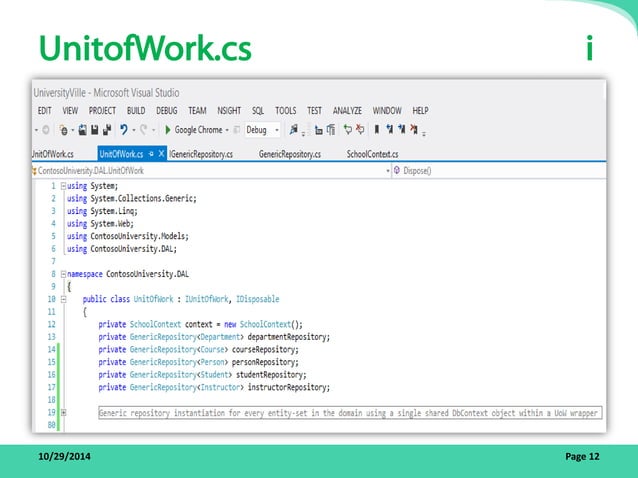The width and height of the screenshot is (638, 478).
Task: Open the Debug configuration dropdown
Action: pos(274,130)
